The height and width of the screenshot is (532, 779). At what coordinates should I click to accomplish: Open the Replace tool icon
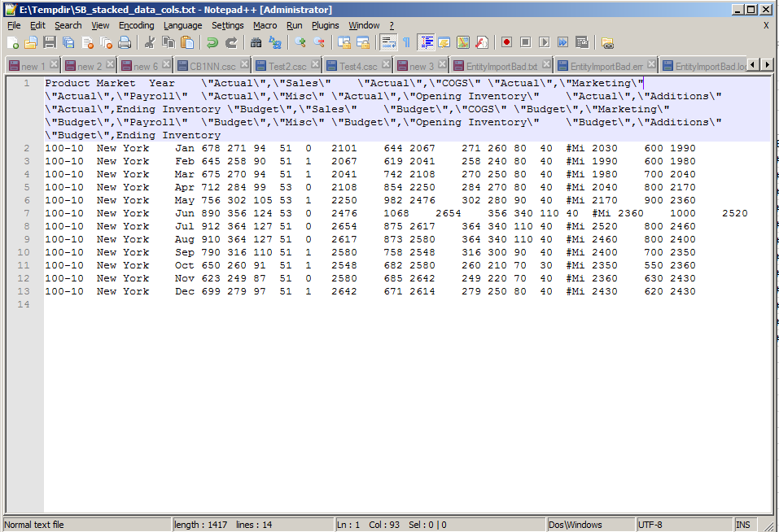[275, 43]
